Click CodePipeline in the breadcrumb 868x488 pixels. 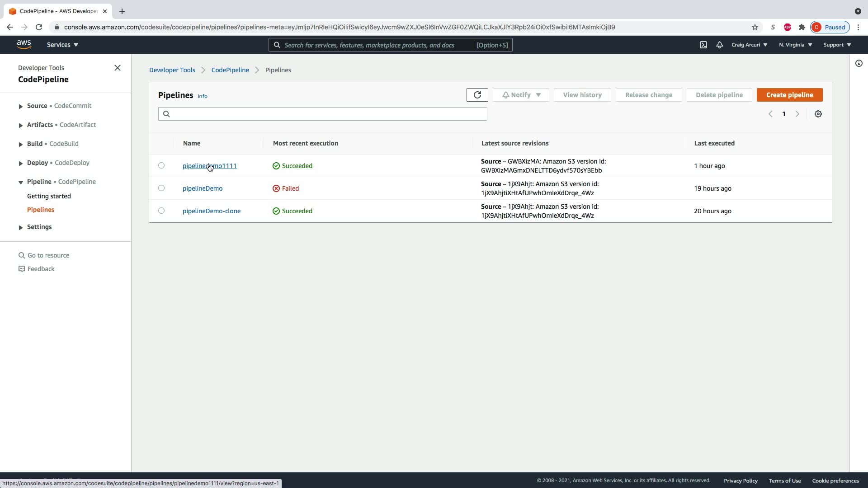(x=230, y=70)
